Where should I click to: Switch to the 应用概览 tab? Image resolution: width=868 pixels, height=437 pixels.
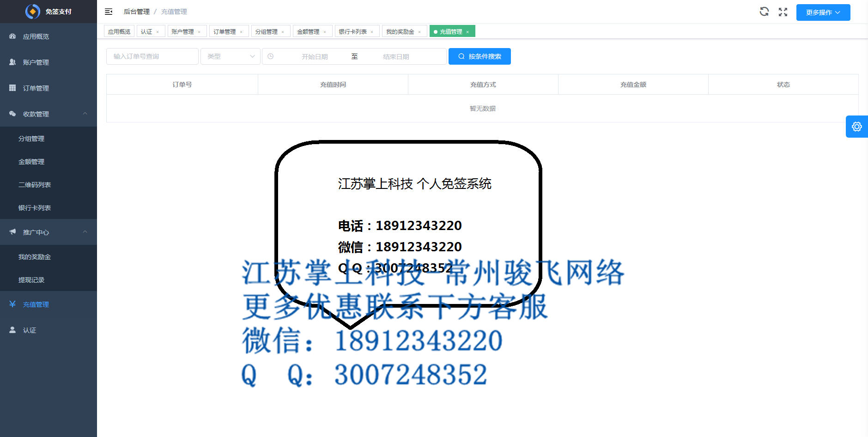pyautogui.click(x=119, y=31)
